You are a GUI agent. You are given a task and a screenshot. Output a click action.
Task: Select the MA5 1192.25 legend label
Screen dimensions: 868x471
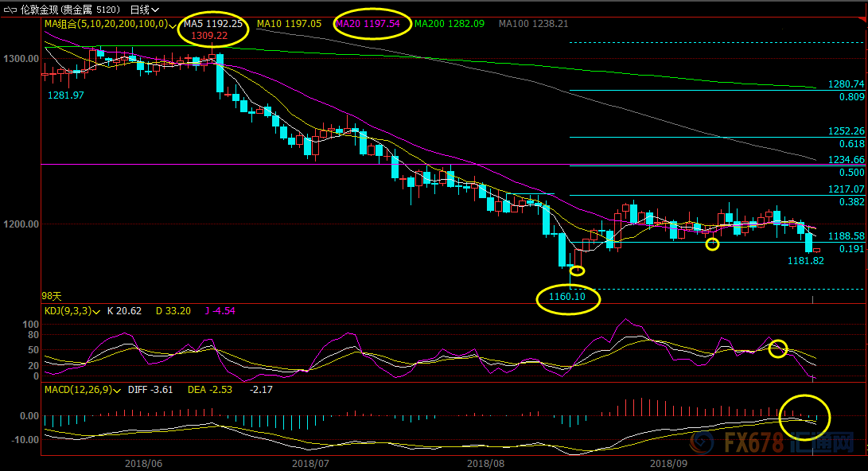point(212,24)
